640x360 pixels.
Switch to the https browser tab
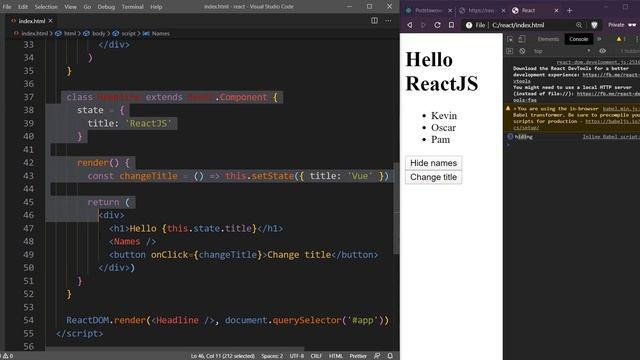(481, 11)
